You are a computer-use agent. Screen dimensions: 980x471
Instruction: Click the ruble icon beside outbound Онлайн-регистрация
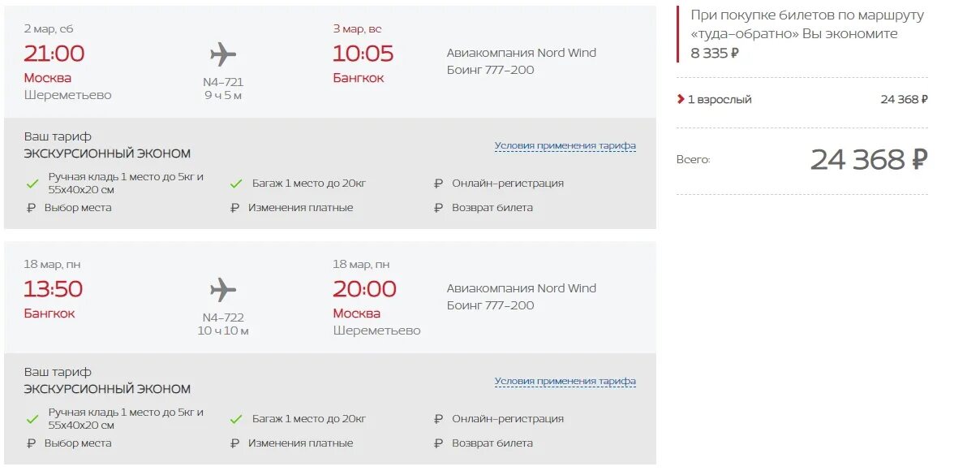coord(439,184)
